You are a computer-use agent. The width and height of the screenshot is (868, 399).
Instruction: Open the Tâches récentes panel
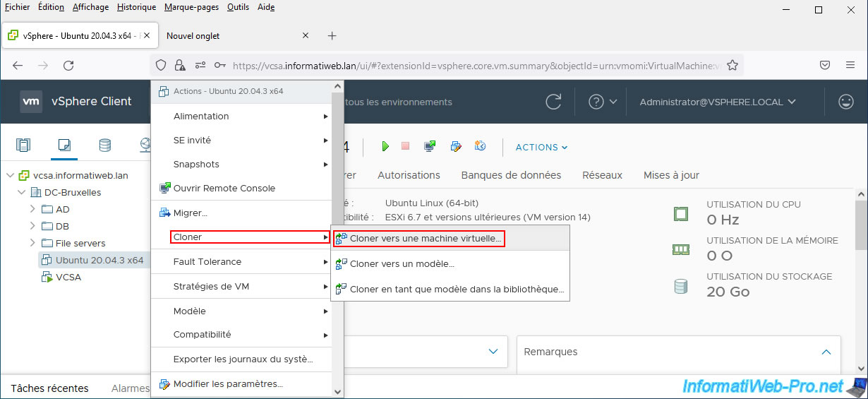tap(49, 388)
